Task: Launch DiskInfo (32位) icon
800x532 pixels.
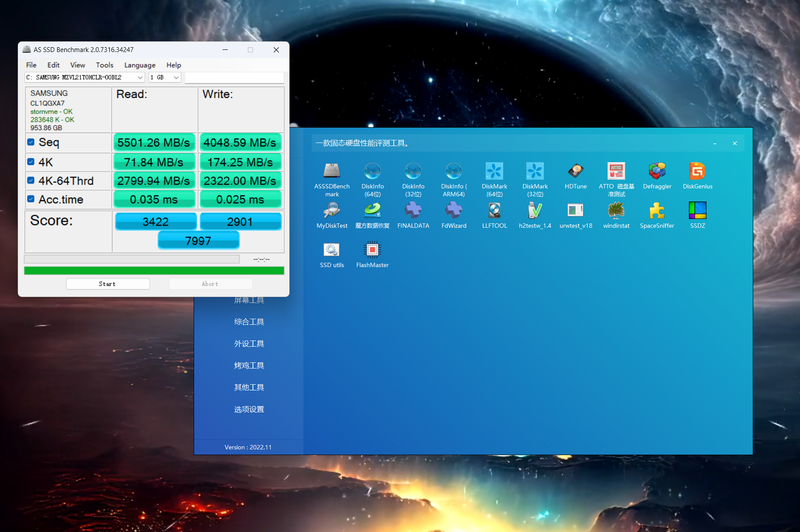Action: pos(413,171)
